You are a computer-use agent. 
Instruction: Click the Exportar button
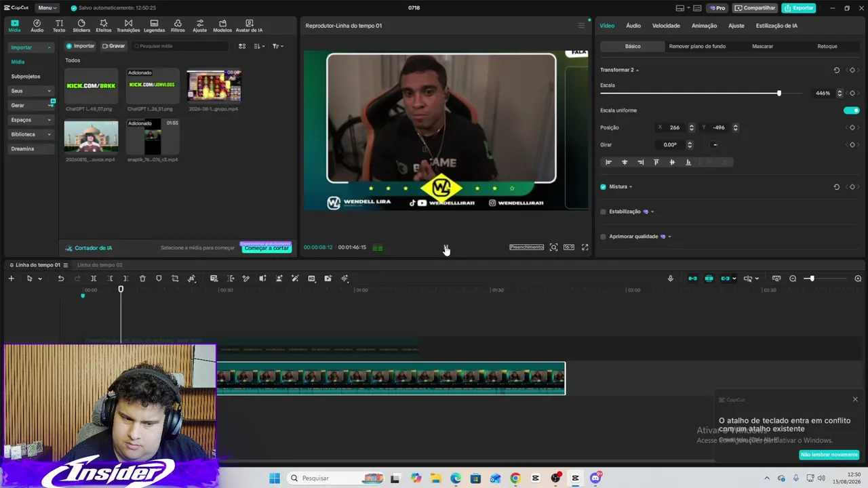[x=799, y=8]
